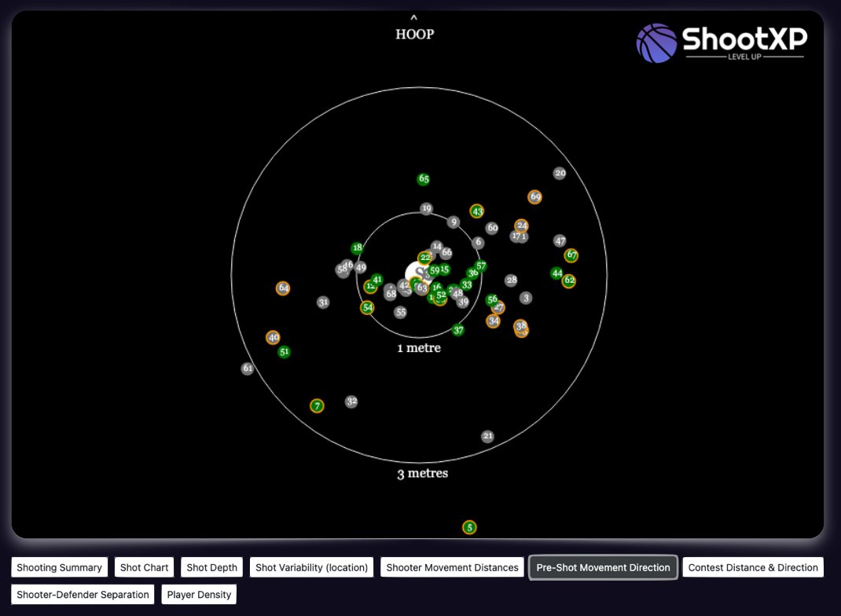Click gray shot marker 68
The height and width of the screenshot is (616, 841).
pos(391,293)
